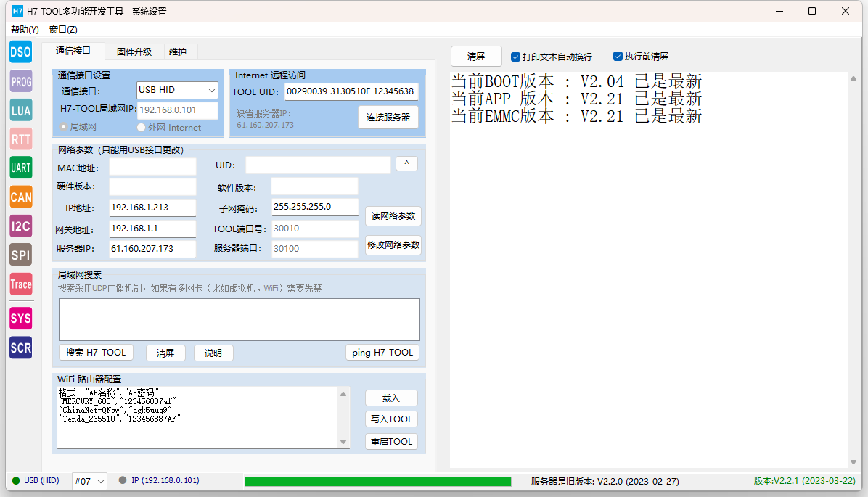Screen dimensions: 868x497
Task: Toggle 打印文本自动换行 checkbox
Action: click(515, 57)
